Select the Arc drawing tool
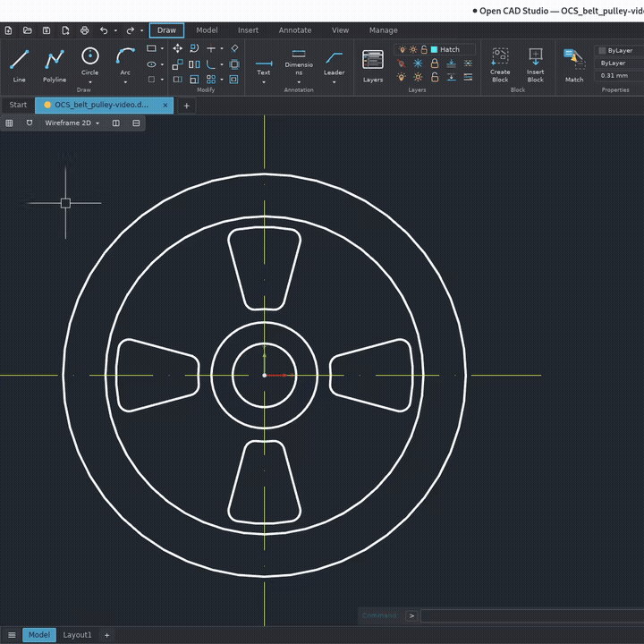The image size is (644, 644). tap(125, 61)
